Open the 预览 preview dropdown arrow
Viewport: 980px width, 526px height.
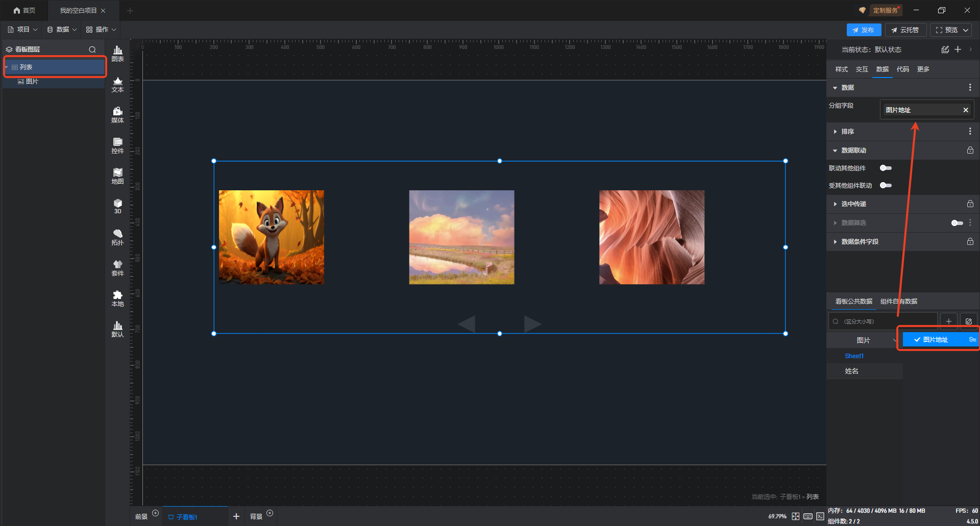966,30
